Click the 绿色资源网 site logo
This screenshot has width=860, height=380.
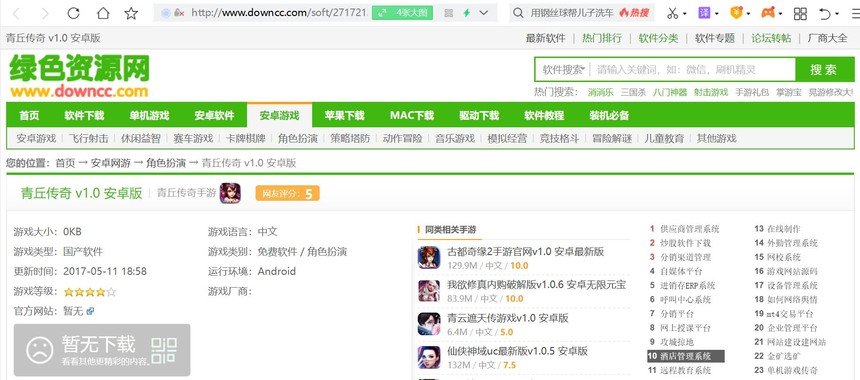(79, 76)
